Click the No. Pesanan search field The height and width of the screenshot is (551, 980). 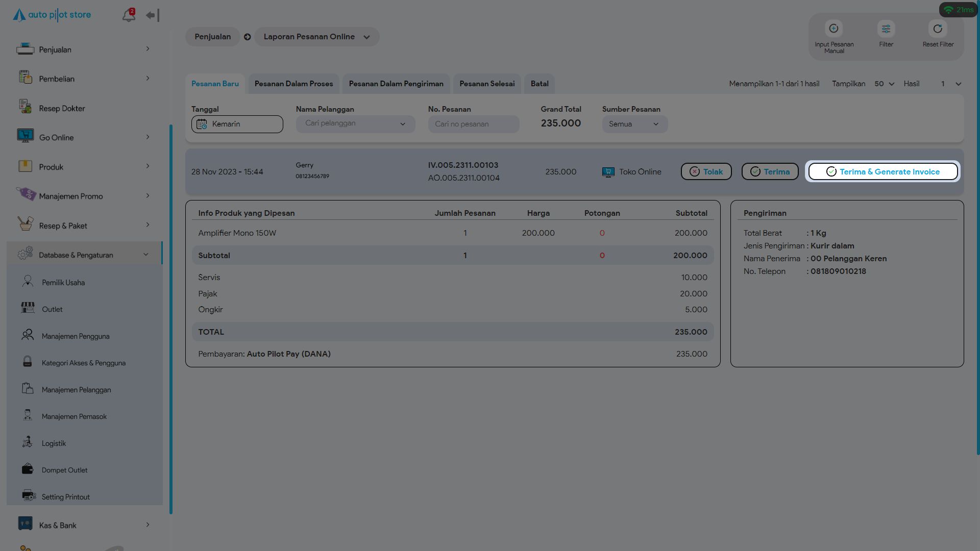pyautogui.click(x=473, y=124)
